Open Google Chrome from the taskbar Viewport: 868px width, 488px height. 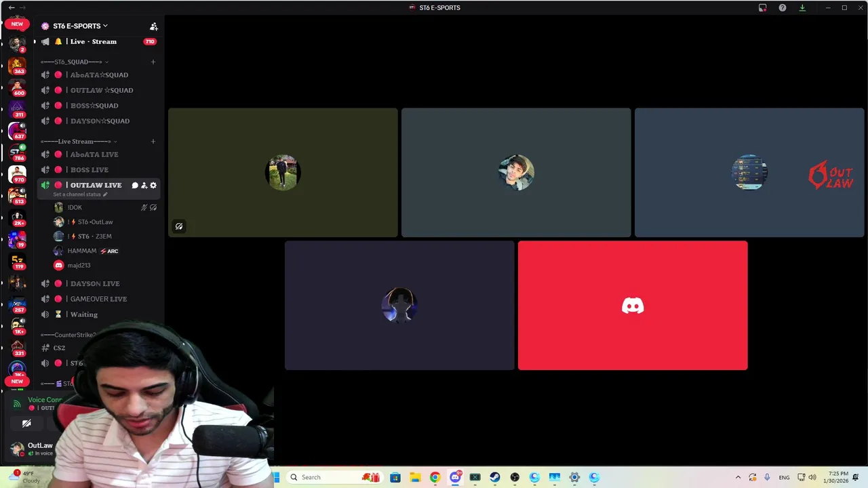click(435, 477)
